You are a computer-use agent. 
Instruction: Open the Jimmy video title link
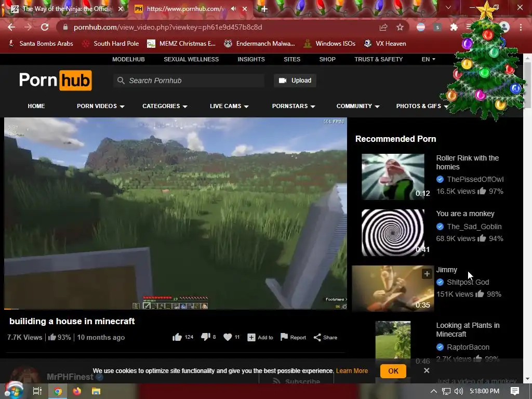point(446,270)
